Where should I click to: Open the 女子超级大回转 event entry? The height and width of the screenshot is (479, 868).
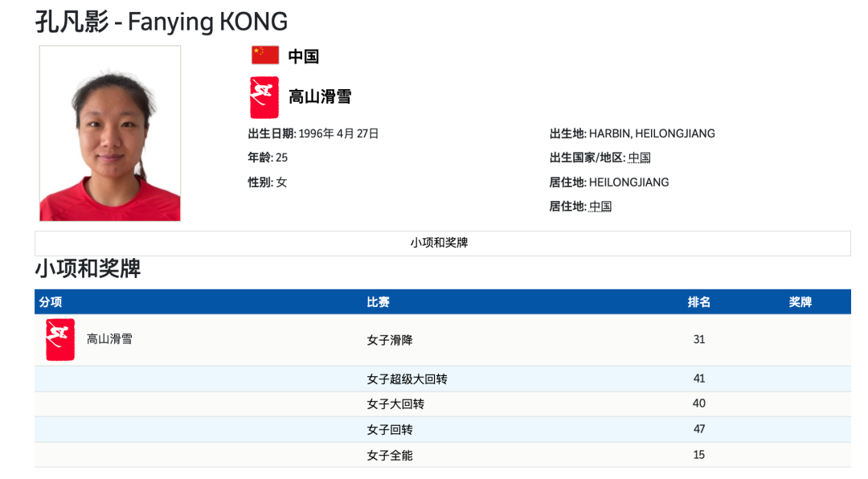[407, 379]
